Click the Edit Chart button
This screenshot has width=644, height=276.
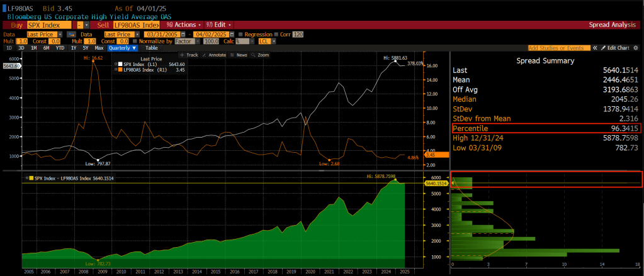614,48
